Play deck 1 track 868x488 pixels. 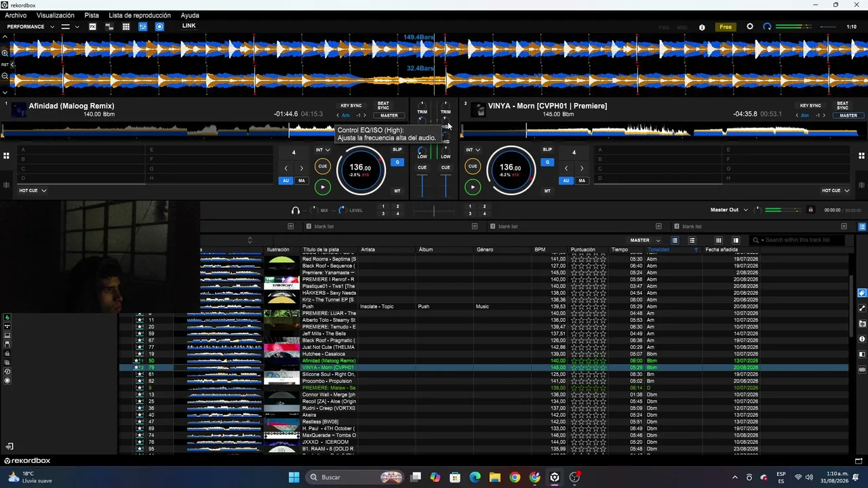pos(323,187)
